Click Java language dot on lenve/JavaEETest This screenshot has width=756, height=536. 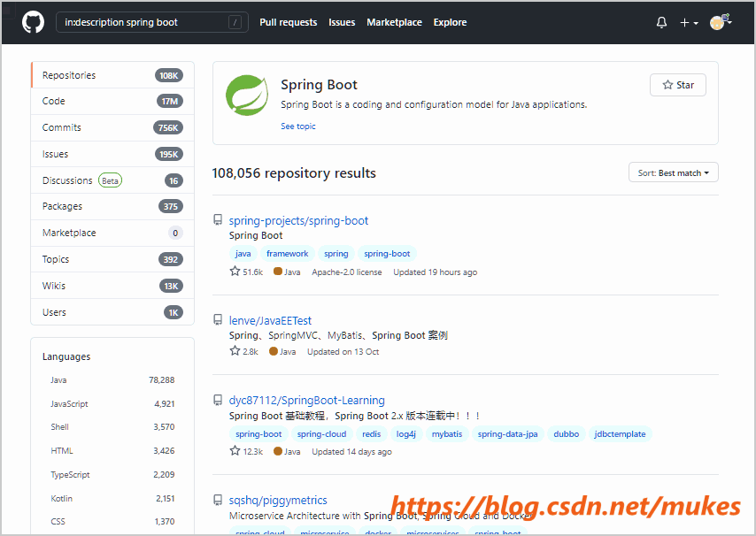[x=274, y=351]
